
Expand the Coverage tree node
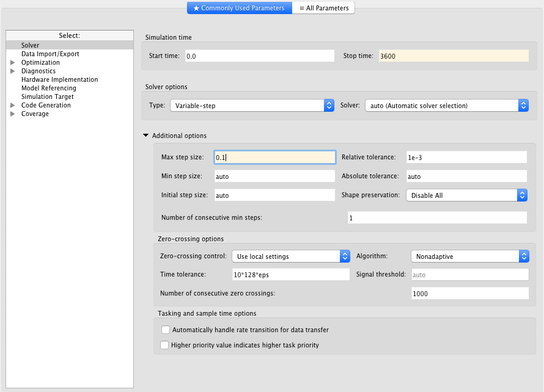pos(12,114)
